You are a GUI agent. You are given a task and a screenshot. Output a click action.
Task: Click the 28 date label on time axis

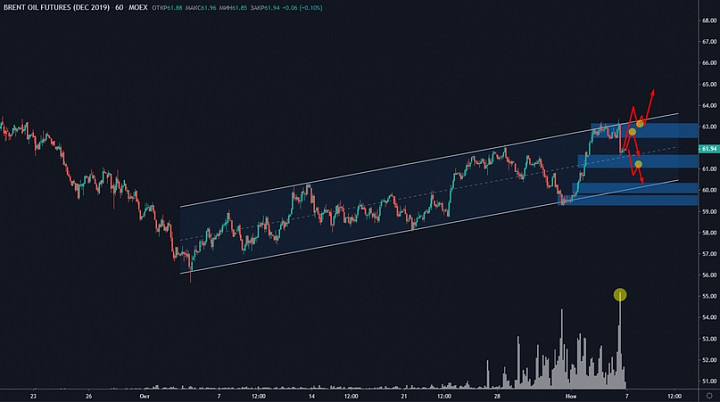tap(497, 396)
